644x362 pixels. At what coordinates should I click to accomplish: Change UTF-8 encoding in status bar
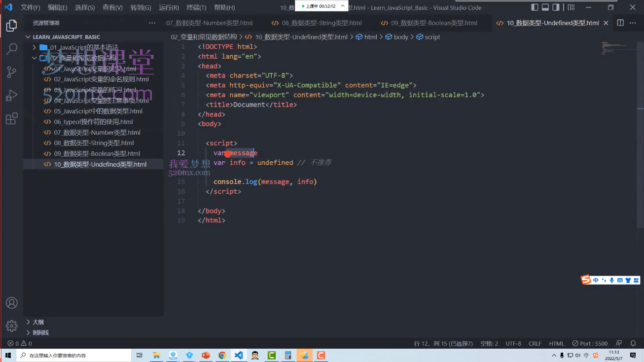(x=513, y=343)
